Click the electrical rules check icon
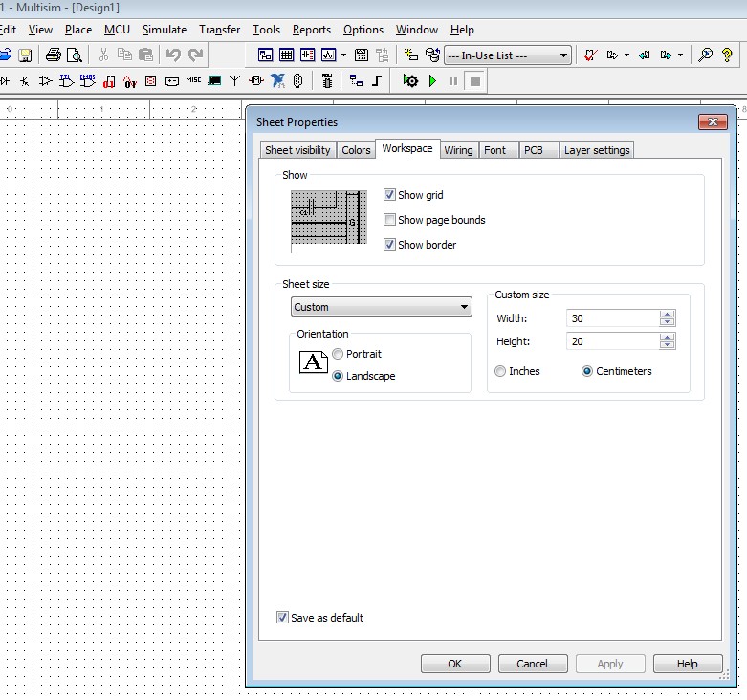This screenshot has width=747, height=700. pos(592,55)
